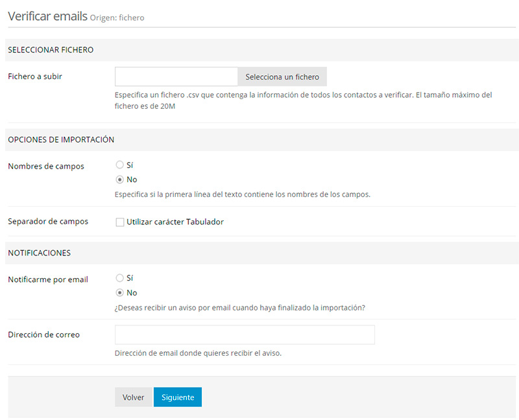This screenshot has width=519, height=420.
Task: Click the 'Fichero a subir' file path field
Action: (x=176, y=76)
